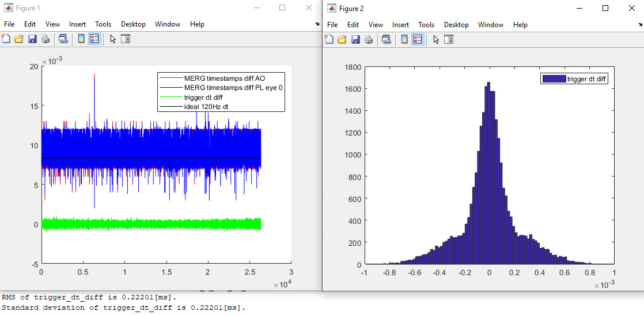The image size is (644, 315).
Task: Click x-axis exponent ×10^-3 label in Figure 2
Action: tap(605, 284)
